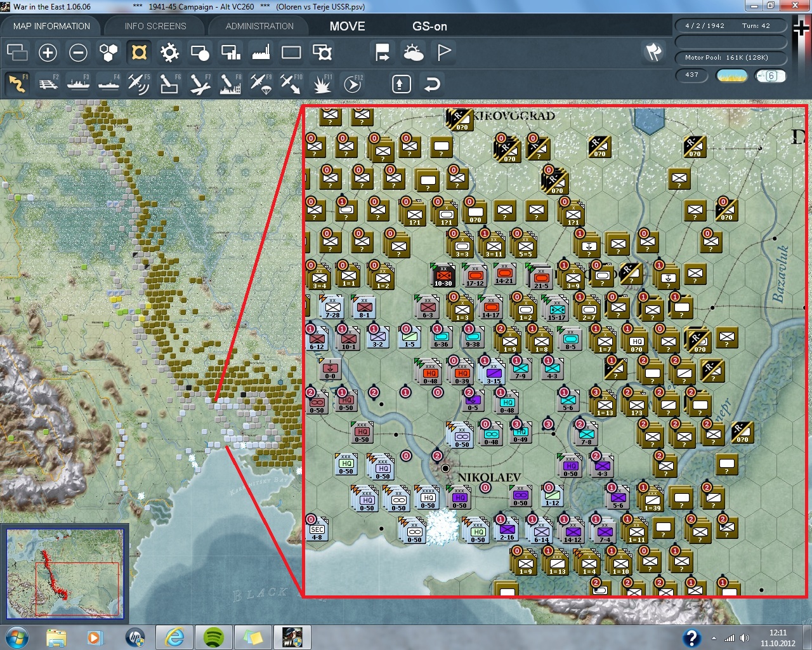Viewport: 812px width, 650px height.
Task: Open Spotify from the Windows taskbar
Action: 214,637
